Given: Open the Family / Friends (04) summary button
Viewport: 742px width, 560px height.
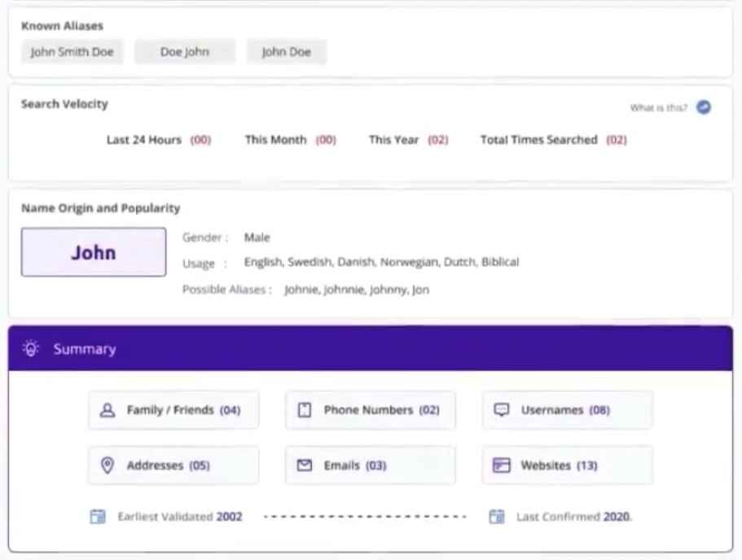Looking at the screenshot, I should (x=173, y=410).
